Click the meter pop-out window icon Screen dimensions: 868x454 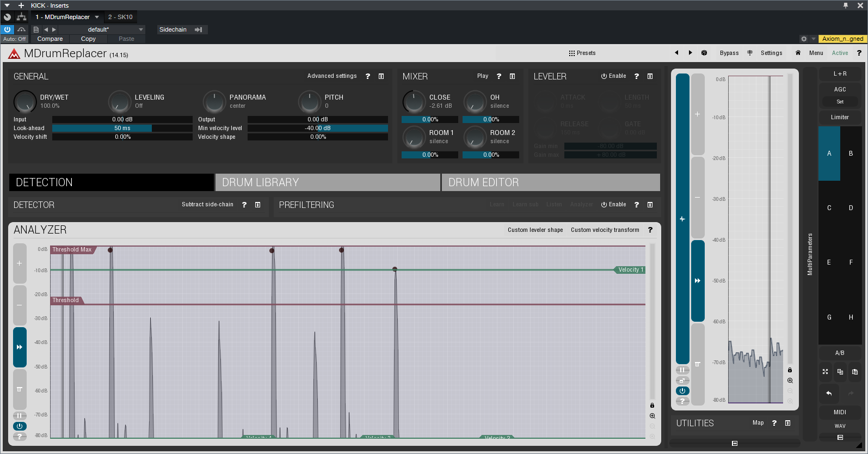[x=682, y=381]
